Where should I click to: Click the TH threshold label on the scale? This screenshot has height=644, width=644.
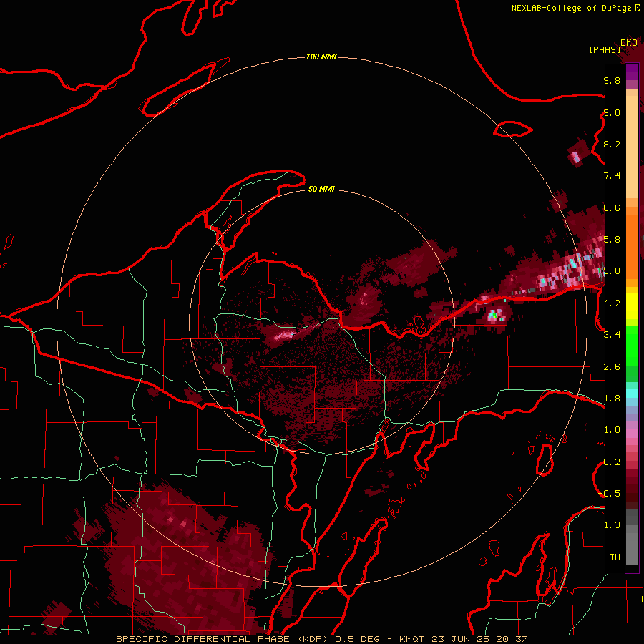(615, 557)
